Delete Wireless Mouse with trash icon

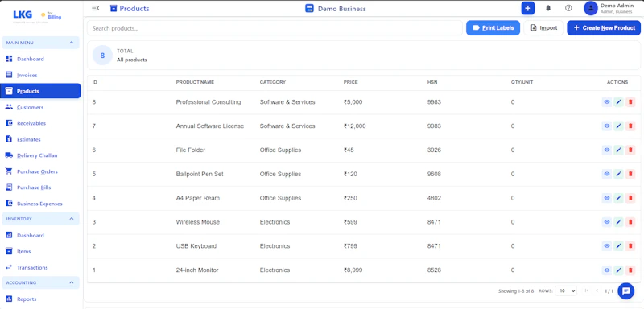630,222
